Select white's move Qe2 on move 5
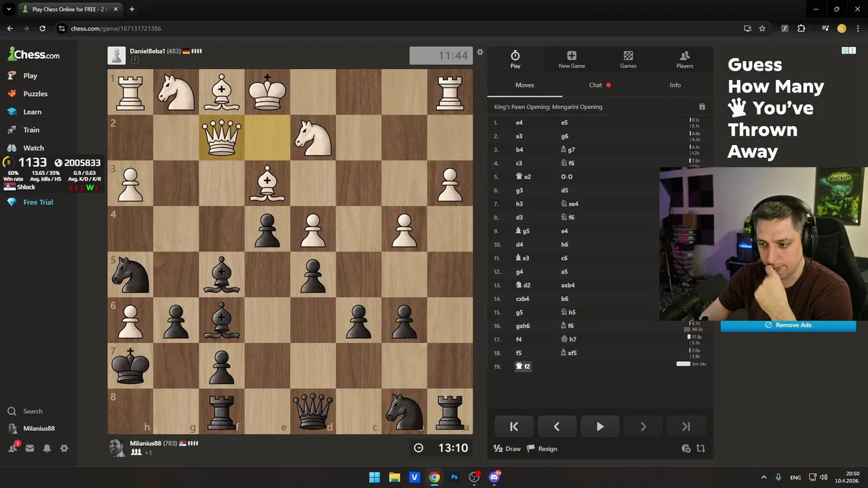 (524, 177)
